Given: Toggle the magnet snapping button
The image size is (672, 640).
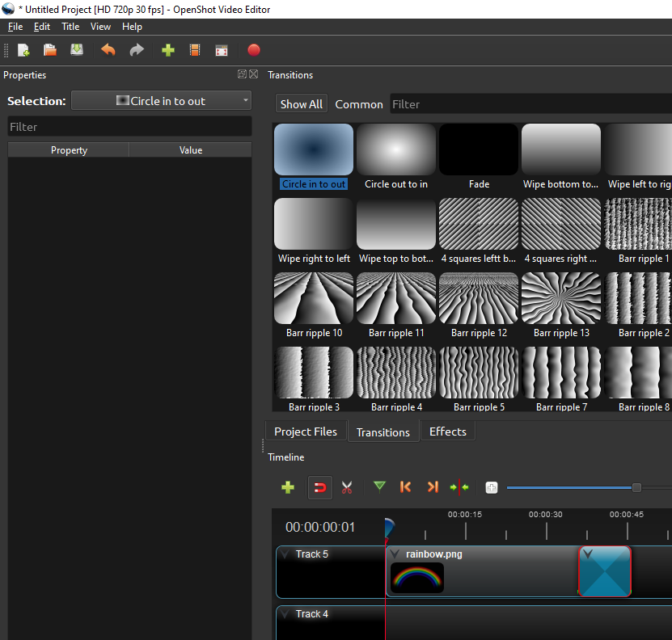Looking at the screenshot, I should (x=320, y=487).
